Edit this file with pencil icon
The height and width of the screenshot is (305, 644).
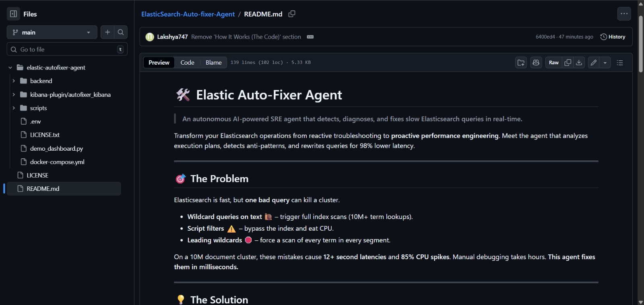593,63
